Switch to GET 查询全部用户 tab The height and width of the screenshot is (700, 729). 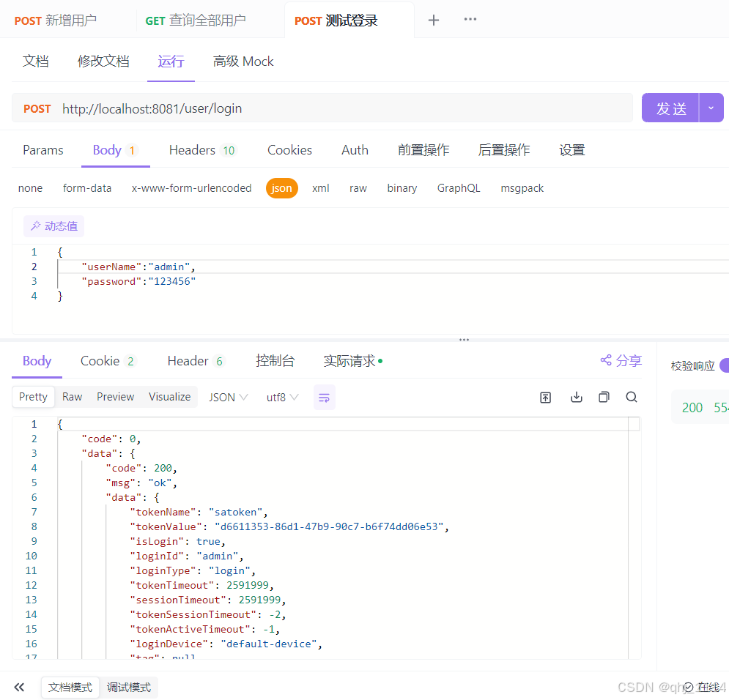click(196, 21)
